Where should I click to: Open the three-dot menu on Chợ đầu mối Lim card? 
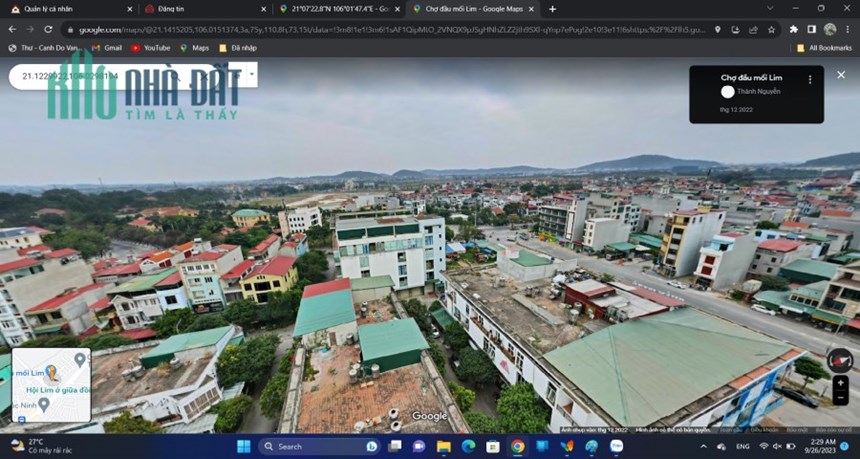click(810, 80)
